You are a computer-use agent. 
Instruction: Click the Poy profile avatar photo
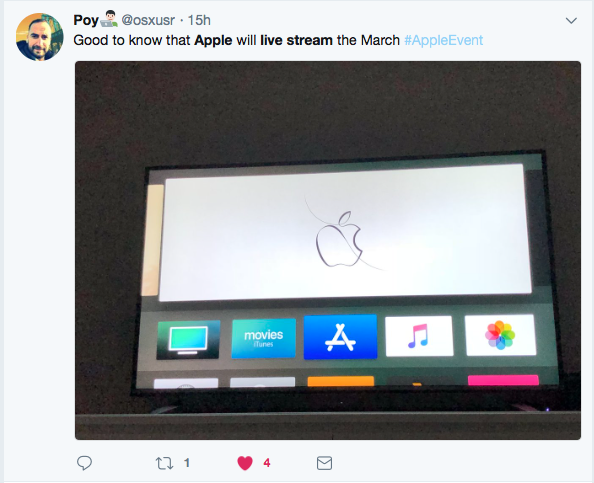point(40,37)
